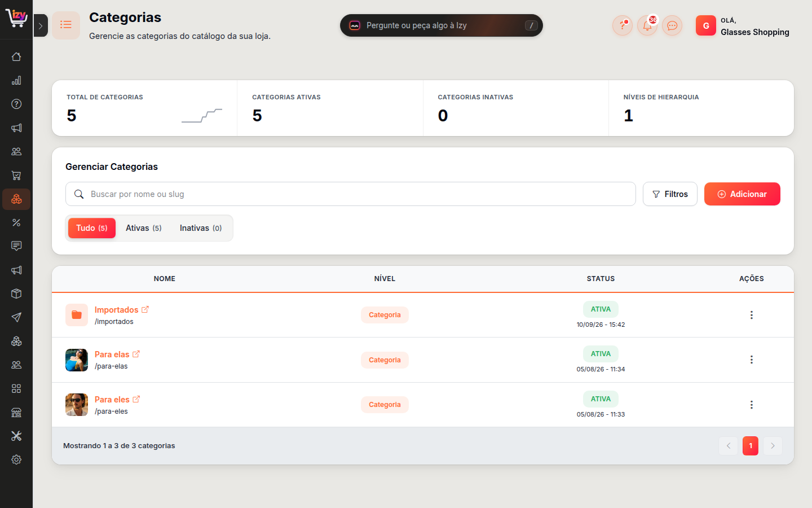Open the bar chart analytics sidebar icon

coord(16,80)
